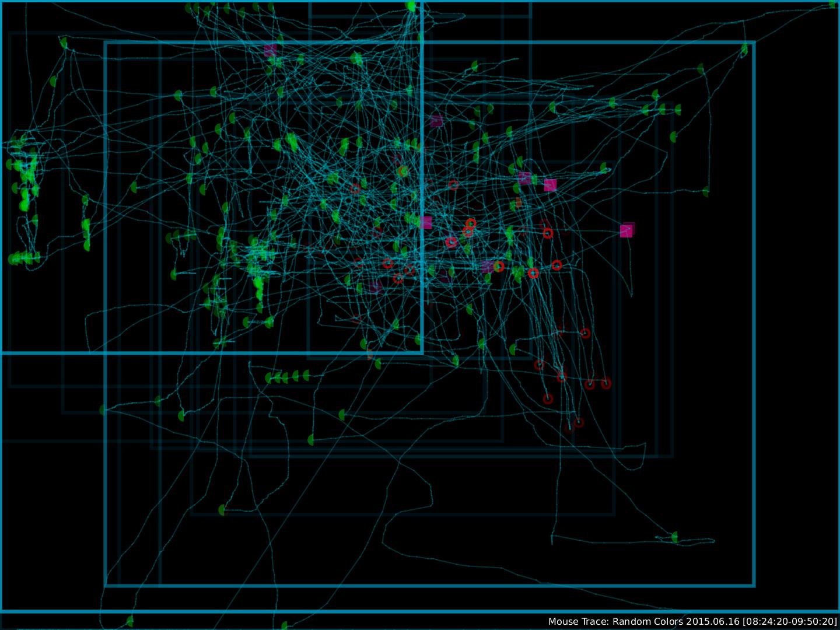Click the red circle directly left of the rightmost red circle
Image resolution: width=840 pixels, height=630 pixels.
pyautogui.click(x=590, y=384)
